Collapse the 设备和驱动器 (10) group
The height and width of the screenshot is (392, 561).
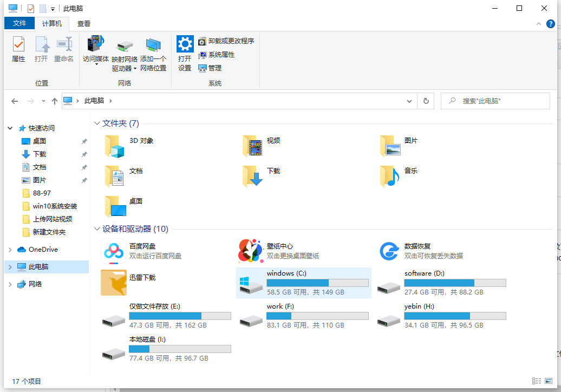click(x=96, y=229)
